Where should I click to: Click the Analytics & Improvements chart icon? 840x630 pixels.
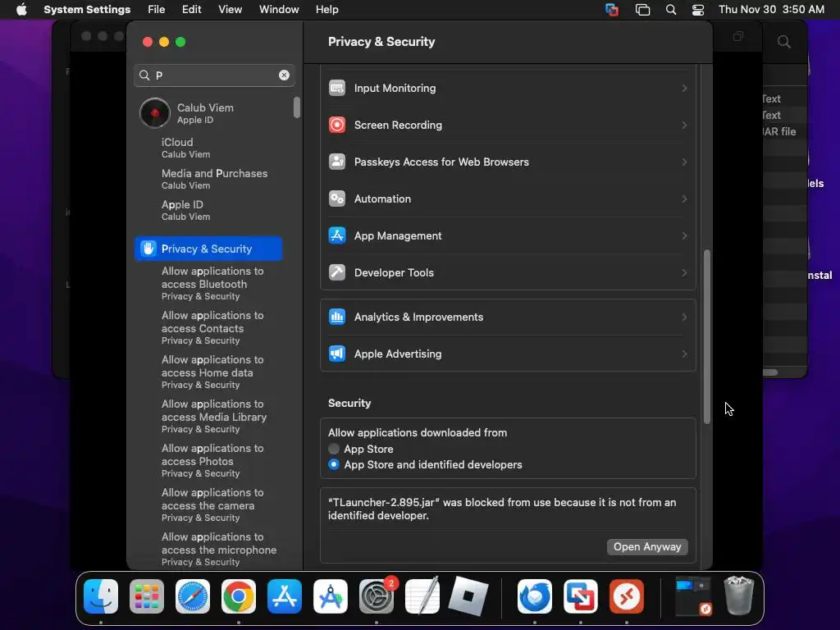click(x=337, y=317)
